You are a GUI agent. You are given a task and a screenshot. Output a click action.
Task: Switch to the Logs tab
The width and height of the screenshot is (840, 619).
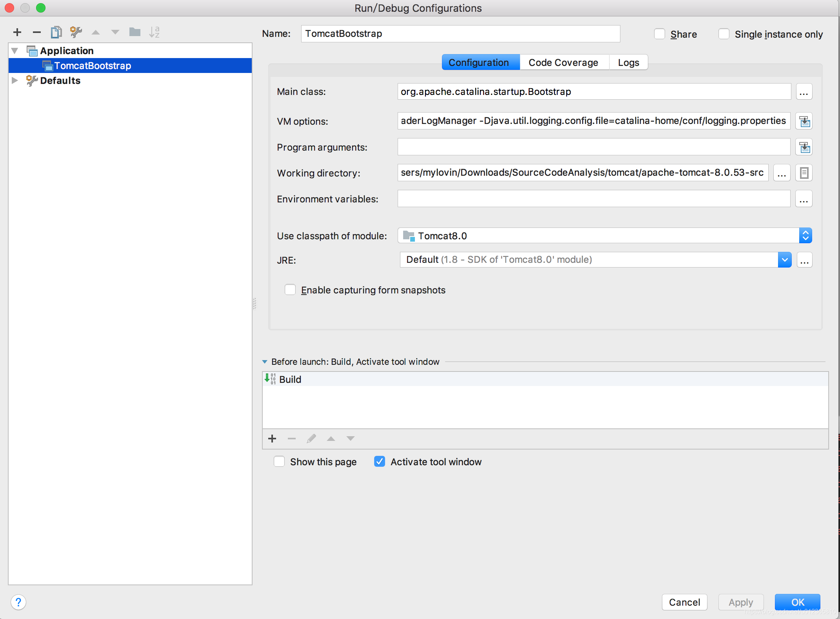coord(629,62)
